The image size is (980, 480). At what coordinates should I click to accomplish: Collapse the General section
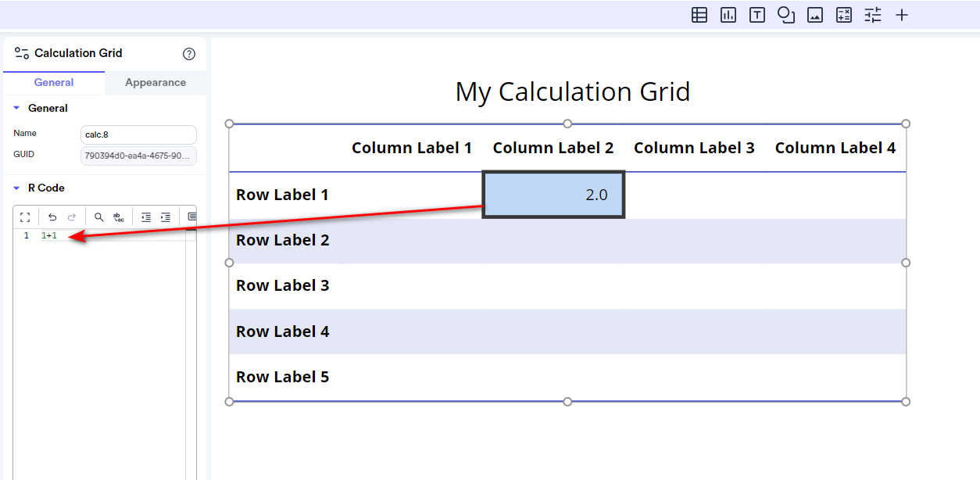coord(17,108)
